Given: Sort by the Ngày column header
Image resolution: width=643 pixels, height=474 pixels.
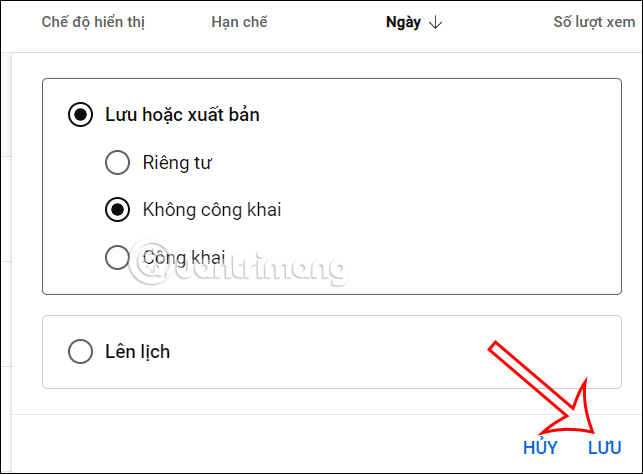Looking at the screenshot, I should pos(403,22).
